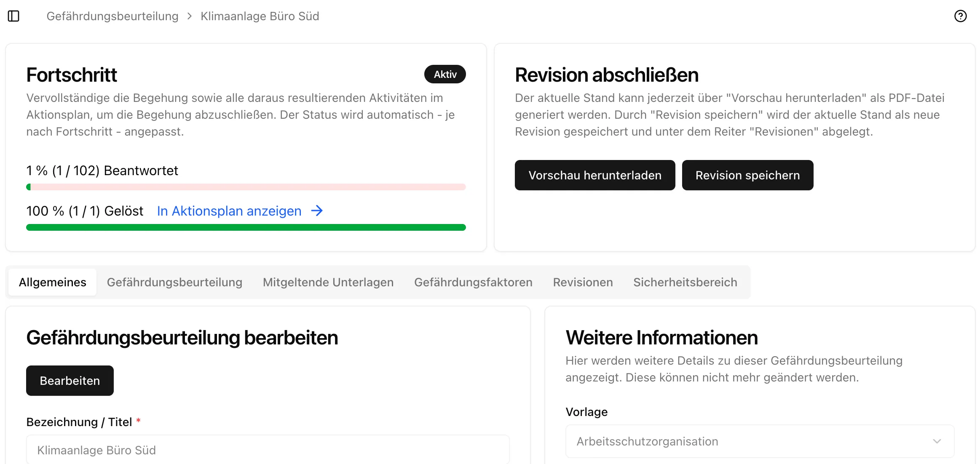Select the Gefährdungsfaktoren tab
This screenshot has width=980, height=464.
473,282
